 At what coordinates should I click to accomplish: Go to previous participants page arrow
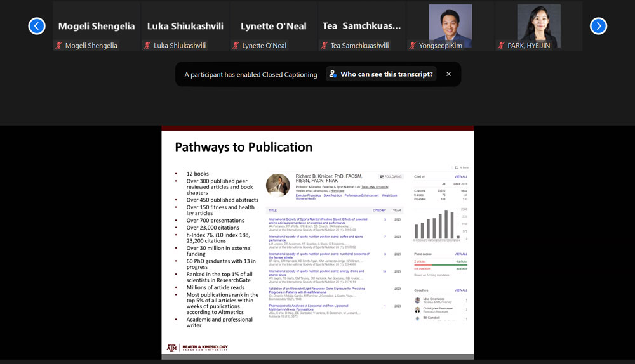coord(37,26)
